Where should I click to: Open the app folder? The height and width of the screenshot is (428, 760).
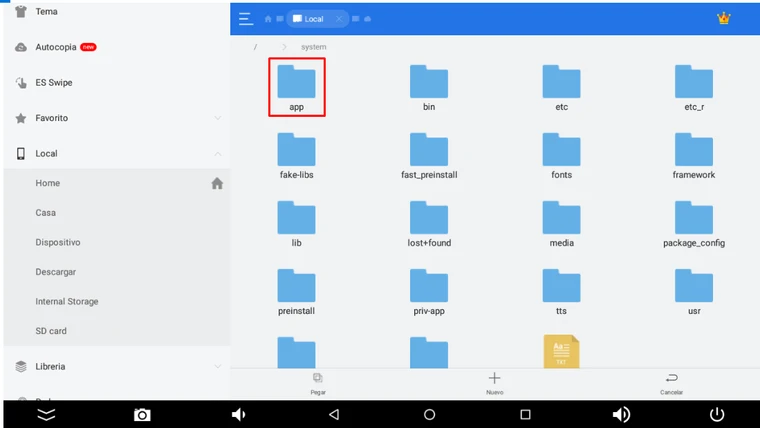tap(297, 87)
